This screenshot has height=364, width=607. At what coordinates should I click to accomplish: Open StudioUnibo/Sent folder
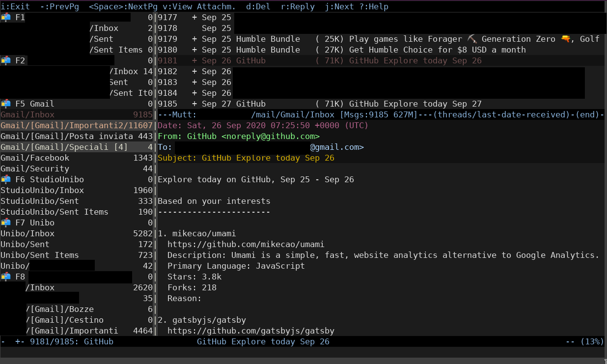[77, 201]
